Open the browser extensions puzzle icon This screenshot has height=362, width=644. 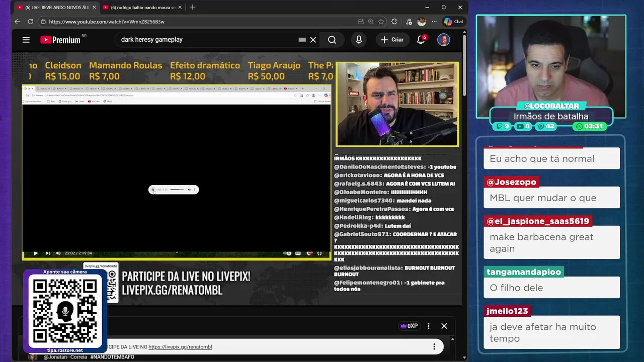pos(394,22)
